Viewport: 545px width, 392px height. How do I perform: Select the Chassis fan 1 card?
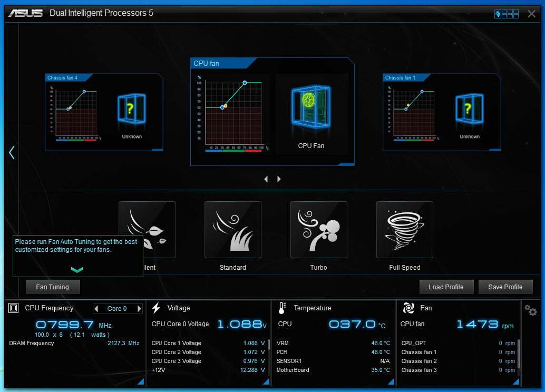(x=442, y=112)
